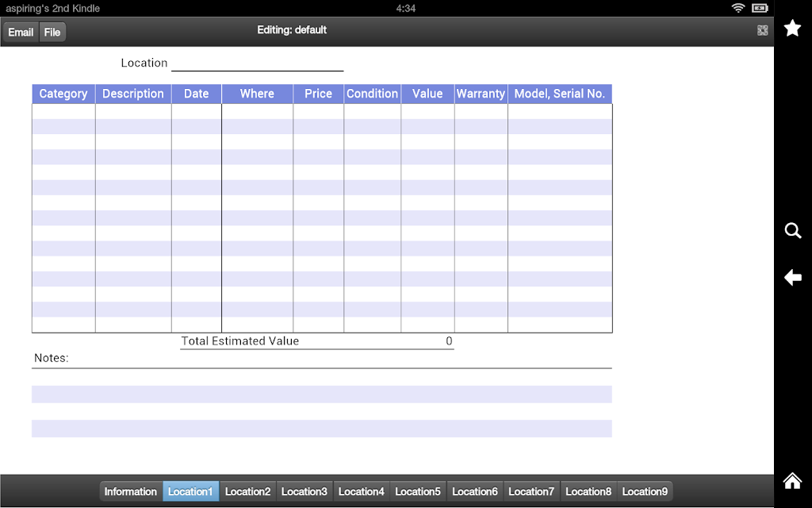Switch to the Location2 tab
Image resolution: width=812 pixels, height=508 pixels.
pos(247,491)
